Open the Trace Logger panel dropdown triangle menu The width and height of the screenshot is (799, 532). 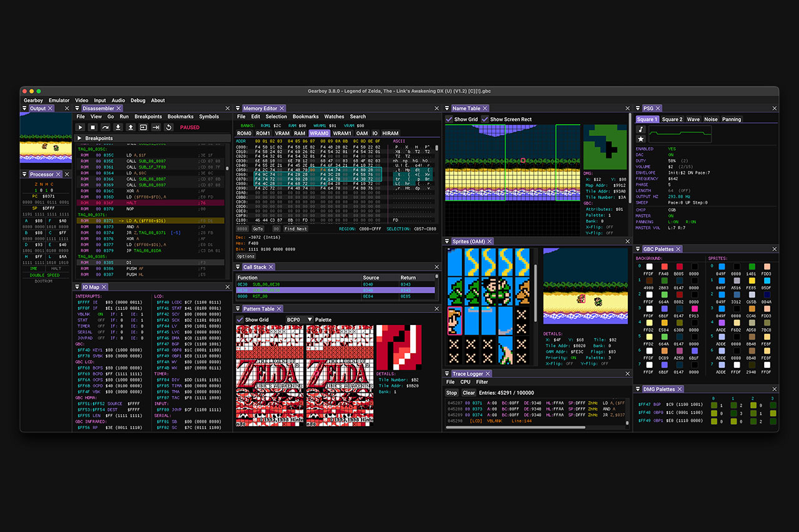coord(447,374)
